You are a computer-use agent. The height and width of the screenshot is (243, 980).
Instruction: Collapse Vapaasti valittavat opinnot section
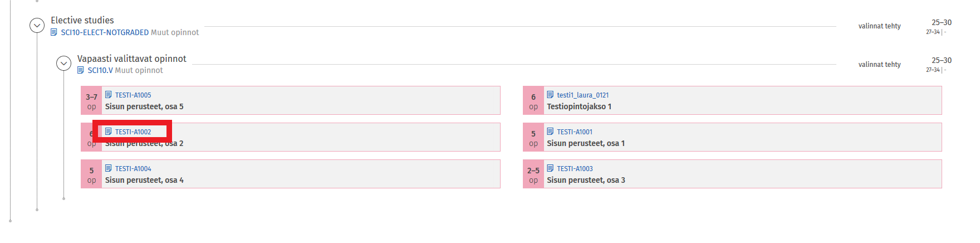pyautogui.click(x=64, y=64)
